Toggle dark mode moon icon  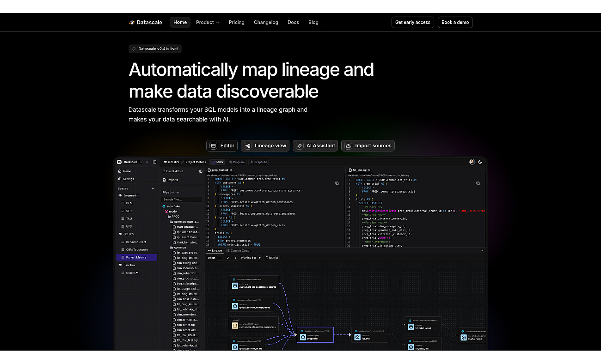(x=480, y=162)
